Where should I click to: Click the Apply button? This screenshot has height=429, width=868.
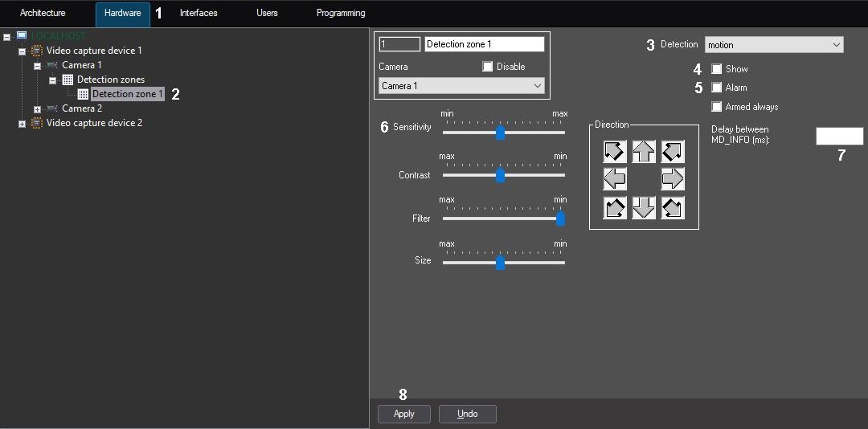(x=404, y=414)
